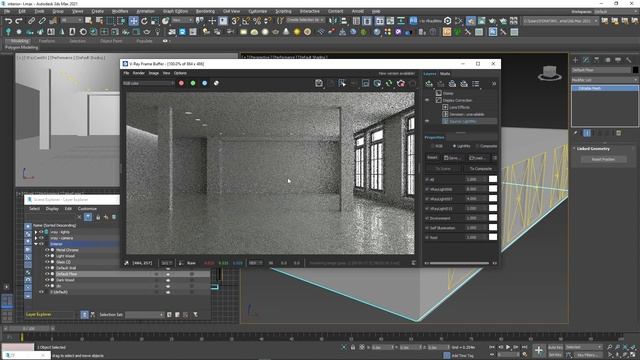Select the Lens Effects layer

pos(460,107)
